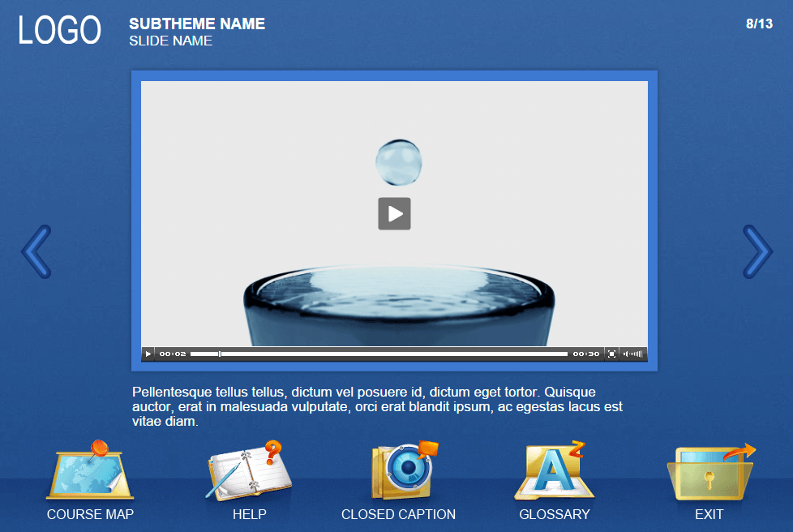
Task: Click the EXIT label
Action: (709, 514)
